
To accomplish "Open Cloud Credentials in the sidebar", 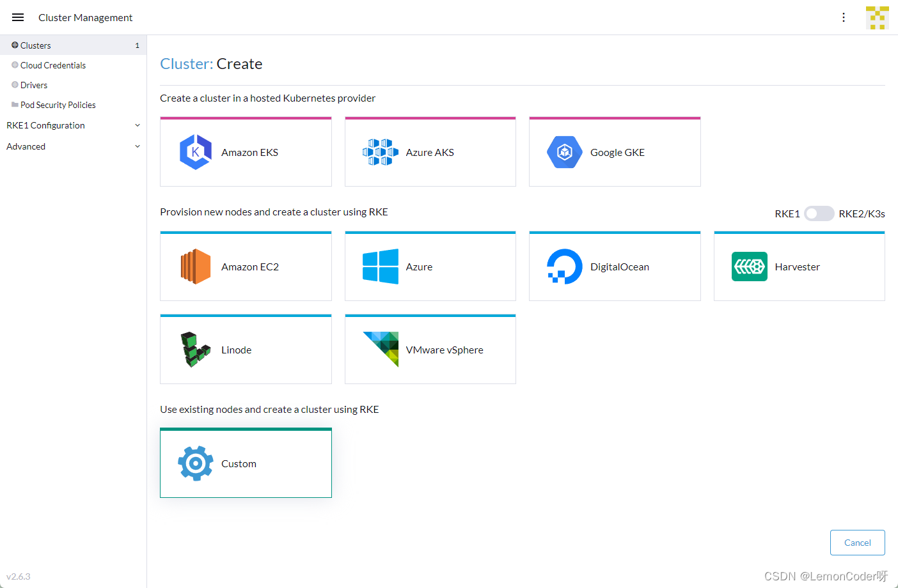I will (x=73, y=65).
